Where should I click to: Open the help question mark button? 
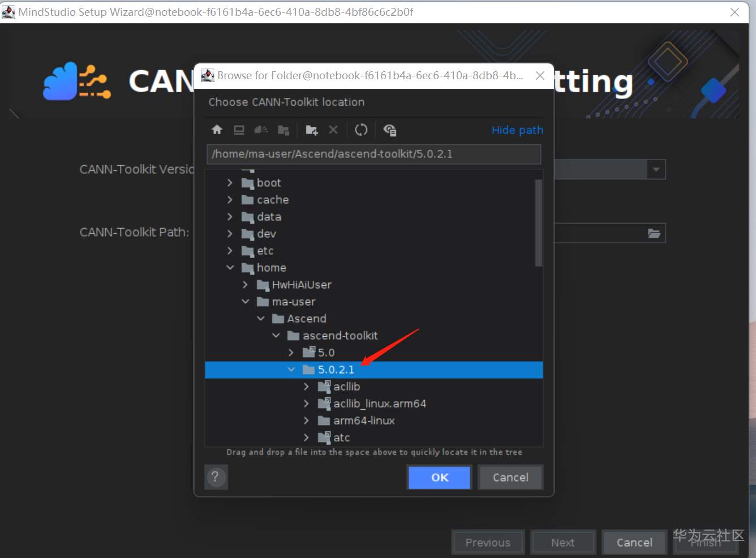tap(215, 477)
